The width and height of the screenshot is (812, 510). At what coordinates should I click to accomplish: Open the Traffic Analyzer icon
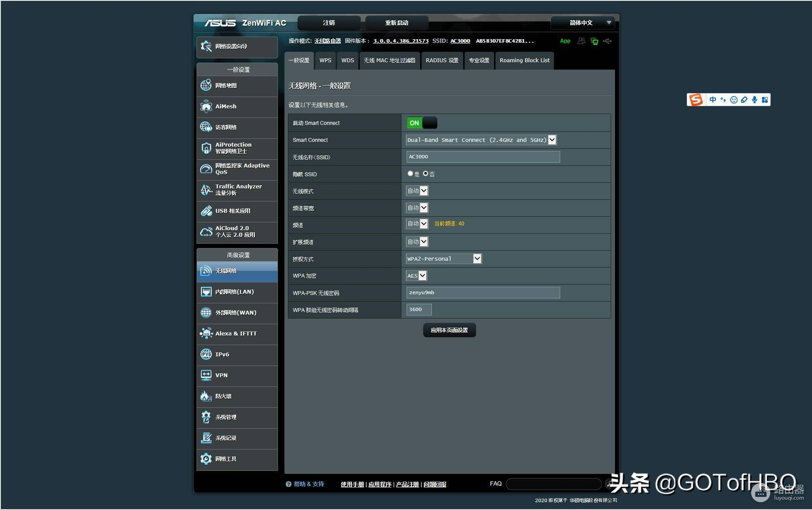point(206,190)
